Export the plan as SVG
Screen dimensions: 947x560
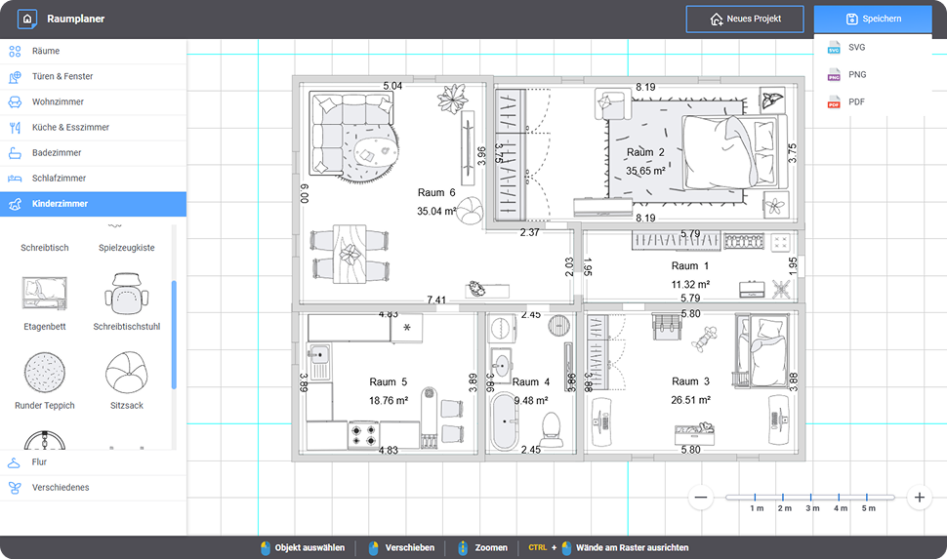point(855,47)
